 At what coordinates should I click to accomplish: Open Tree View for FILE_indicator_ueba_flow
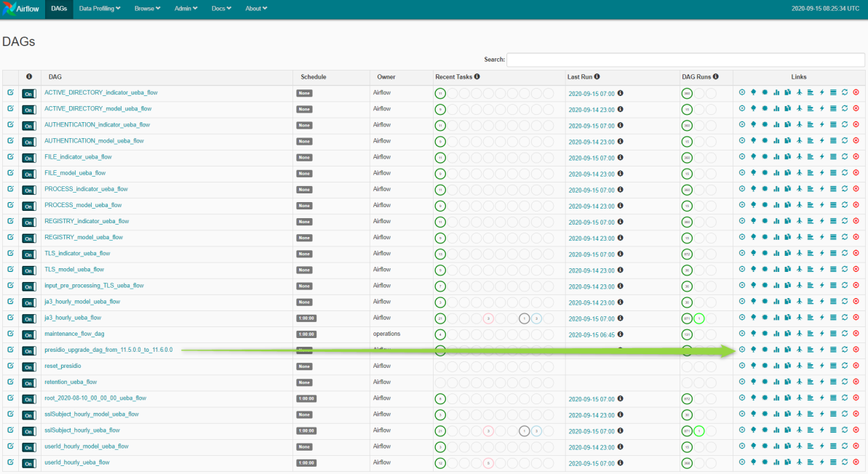pos(754,157)
